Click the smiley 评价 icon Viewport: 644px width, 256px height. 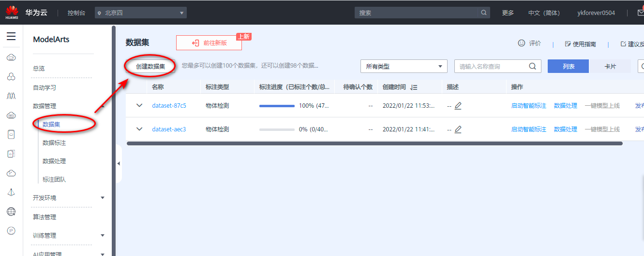[x=522, y=43]
